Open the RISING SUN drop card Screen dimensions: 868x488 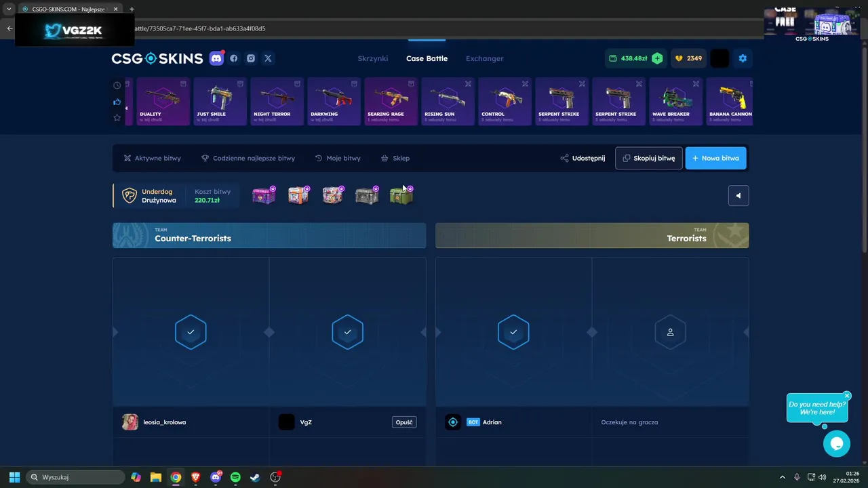coord(448,101)
